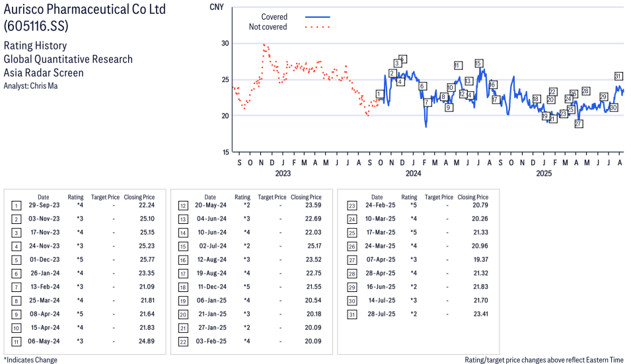Select chart marker 15 at July 2024 peak
This screenshot has width=631, height=364.
478,63
